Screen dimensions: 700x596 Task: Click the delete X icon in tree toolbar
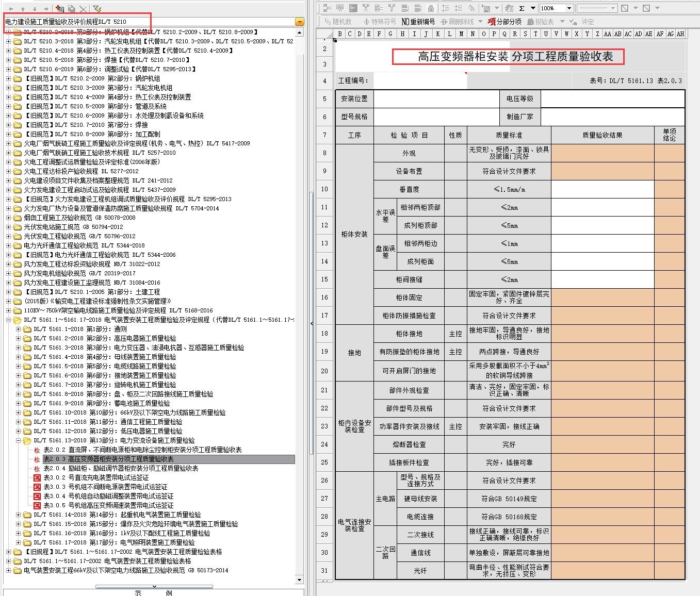click(83, 9)
